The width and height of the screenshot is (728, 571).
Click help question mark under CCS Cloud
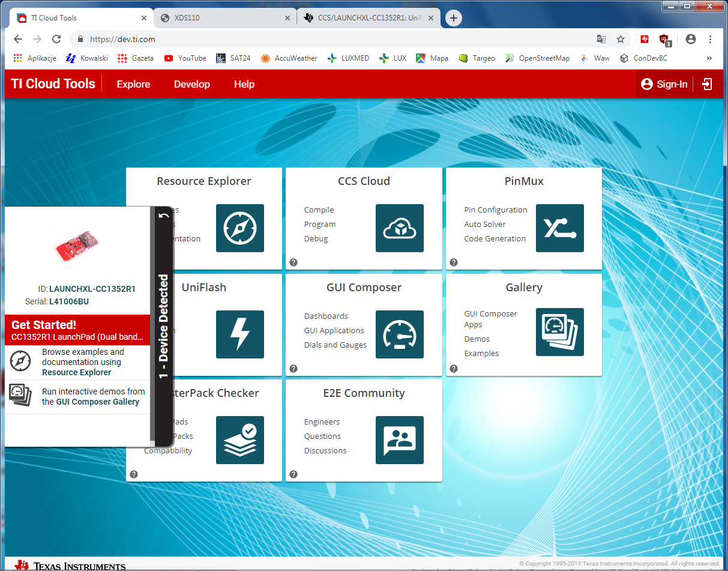coord(293,262)
